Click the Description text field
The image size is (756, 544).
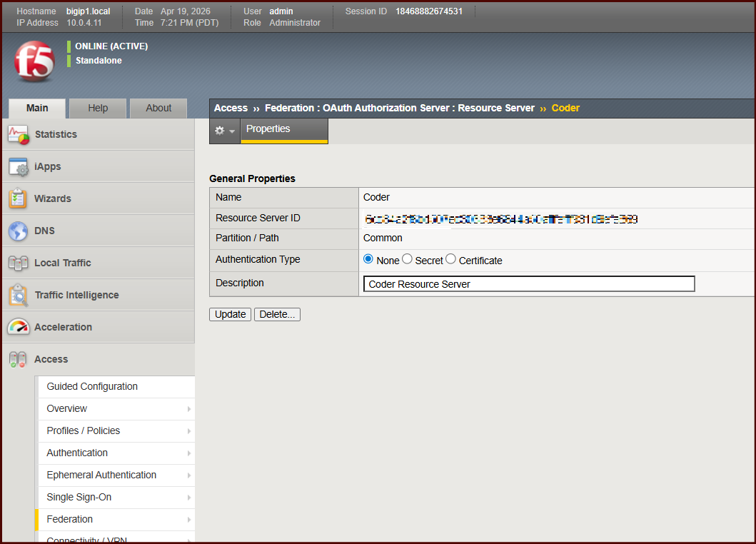(x=528, y=284)
